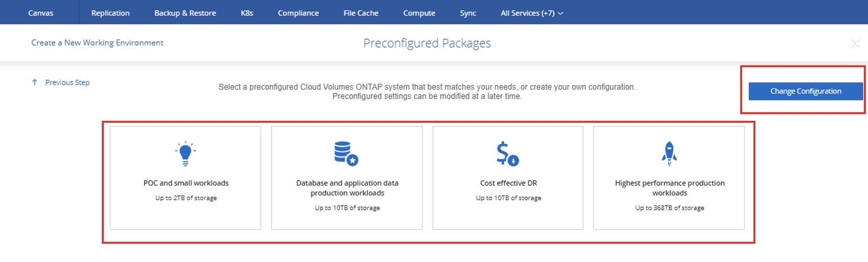Expand the All Services (+7) dropdown
Screen dimensions: 868x262
point(532,13)
